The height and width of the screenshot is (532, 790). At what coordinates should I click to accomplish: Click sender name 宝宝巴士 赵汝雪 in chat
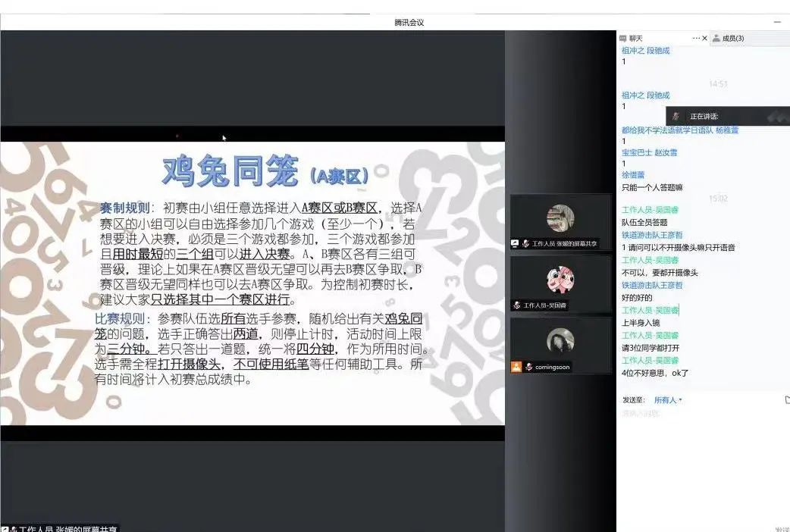pyautogui.click(x=650, y=152)
